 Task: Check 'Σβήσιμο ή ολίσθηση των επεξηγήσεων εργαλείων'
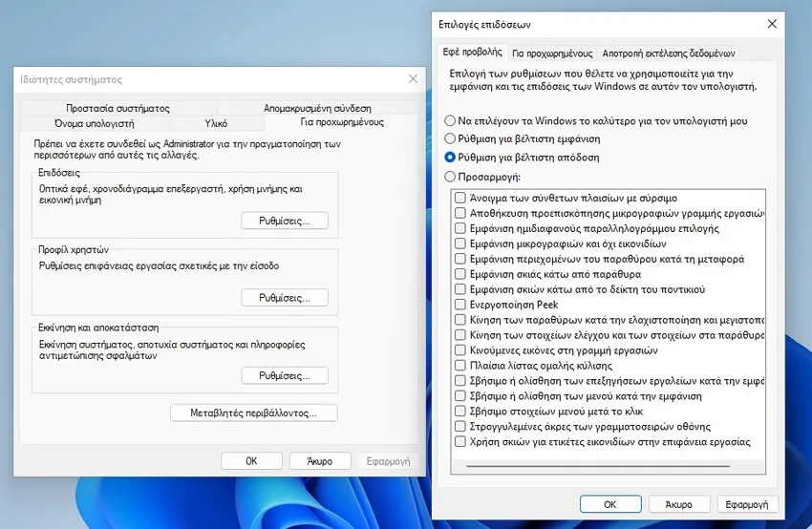[460, 381]
